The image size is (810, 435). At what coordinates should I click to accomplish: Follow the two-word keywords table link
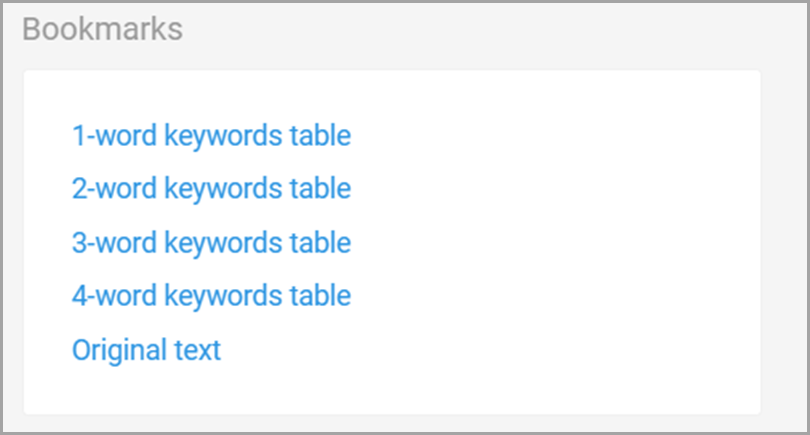[x=211, y=189]
